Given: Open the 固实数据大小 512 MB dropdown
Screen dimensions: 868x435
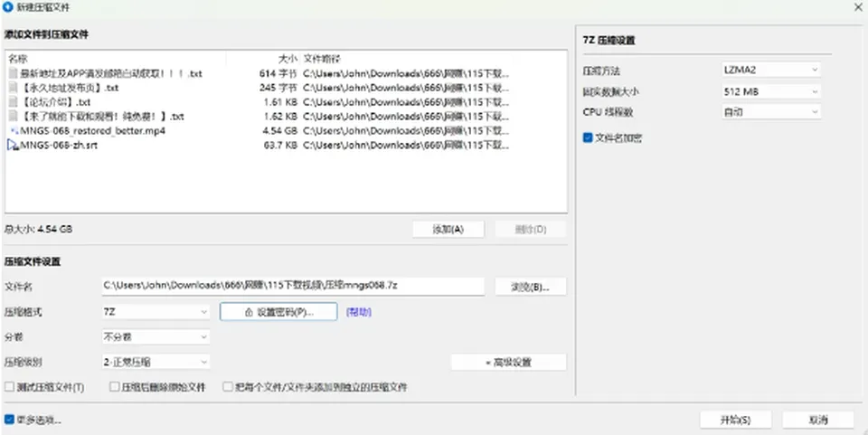Looking at the screenshot, I should point(771,91).
